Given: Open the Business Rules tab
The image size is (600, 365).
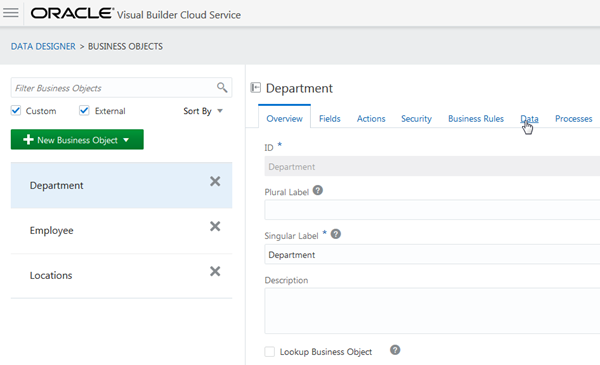Looking at the screenshot, I should 476,119.
